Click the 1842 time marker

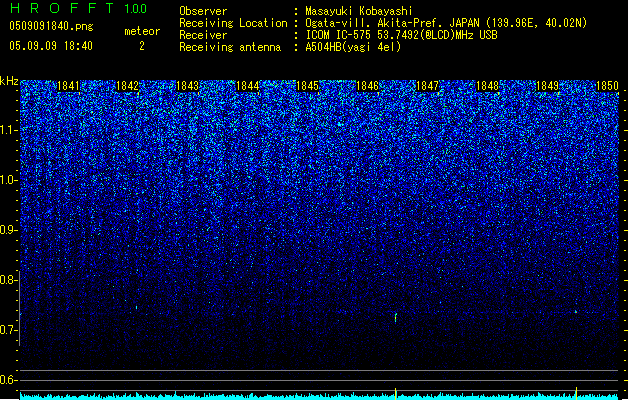[127, 86]
